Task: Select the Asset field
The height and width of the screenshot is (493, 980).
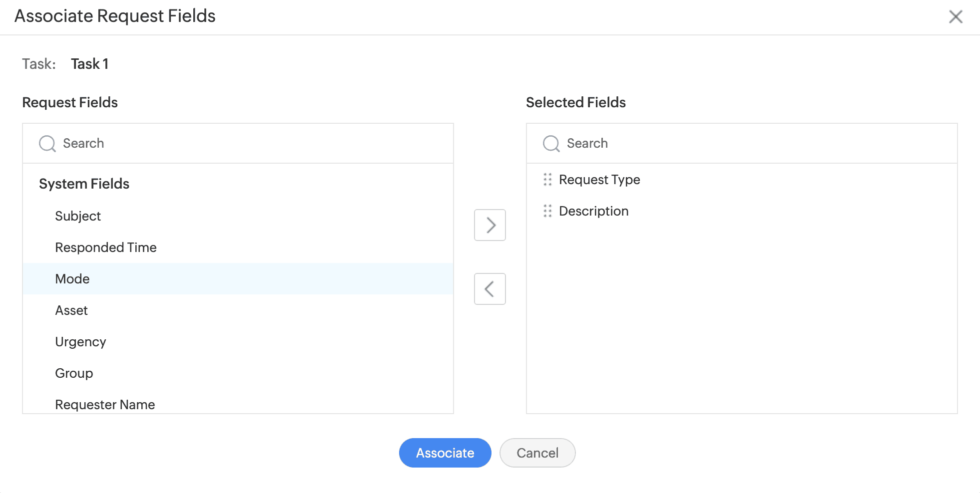Action: pyautogui.click(x=71, y=310)
